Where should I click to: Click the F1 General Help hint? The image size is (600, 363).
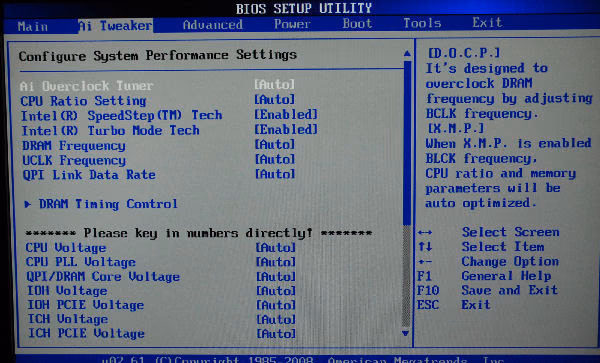point(484,276)
